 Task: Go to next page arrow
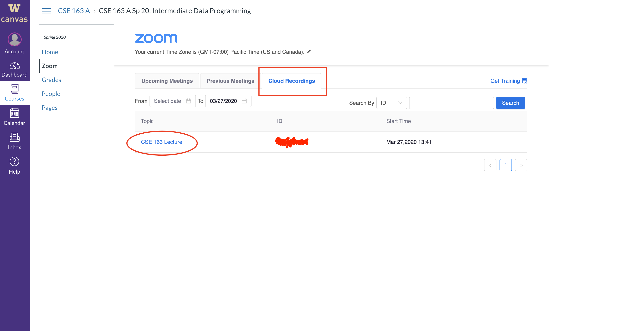521,165
